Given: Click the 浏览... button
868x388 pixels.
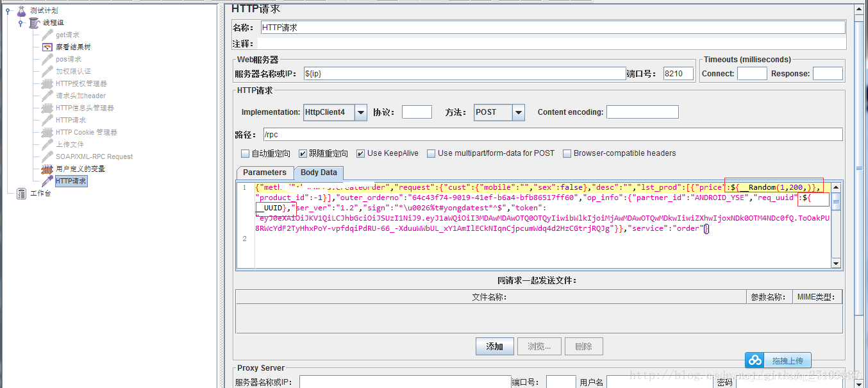Looking at the screenshot, I should (539, 346).
